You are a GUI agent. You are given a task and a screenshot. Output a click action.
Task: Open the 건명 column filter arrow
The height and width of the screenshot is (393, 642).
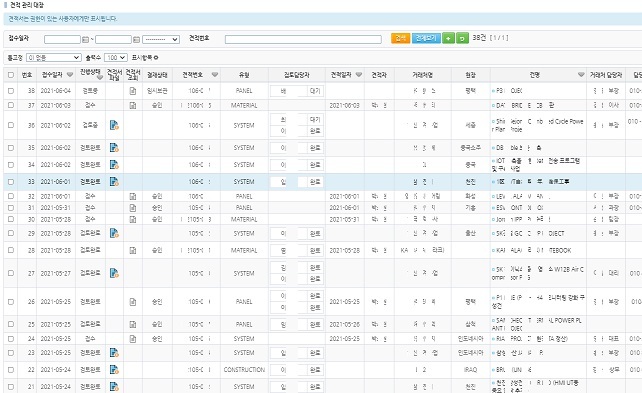tap(581, 75)
